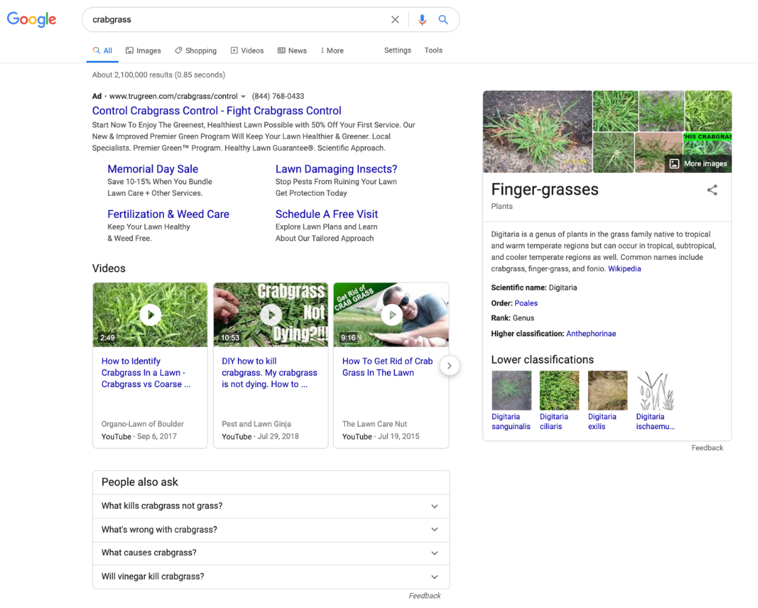758x608 pixels.
Task: Open the Wikipedia link in knowledge panel
Action: pyautogui.click(x=624, y=269)
